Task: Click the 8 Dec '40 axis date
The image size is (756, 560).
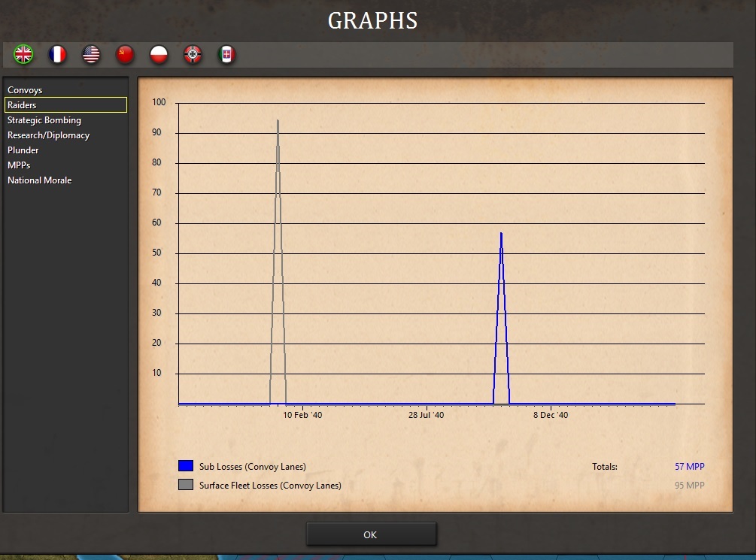Action: point(551,415)
